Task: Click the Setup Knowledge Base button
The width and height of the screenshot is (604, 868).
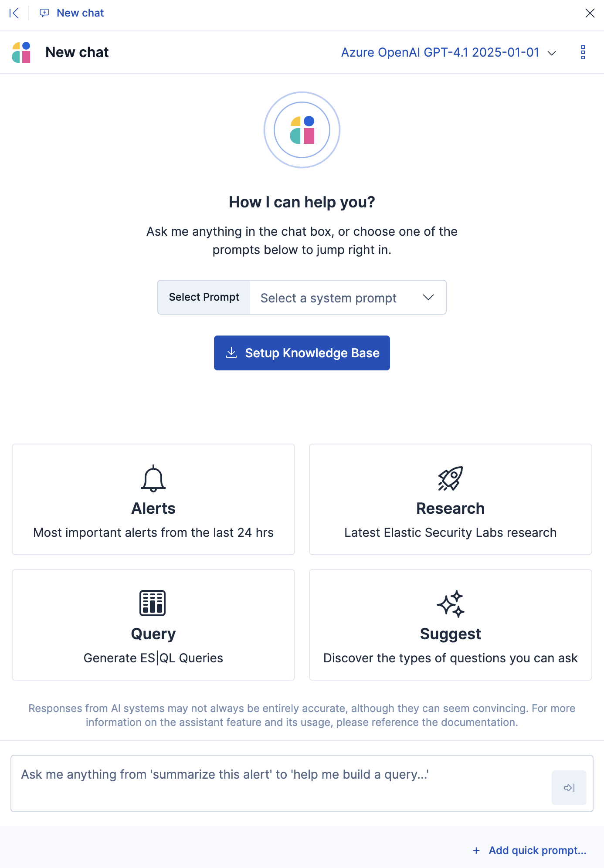Action: 302,353
